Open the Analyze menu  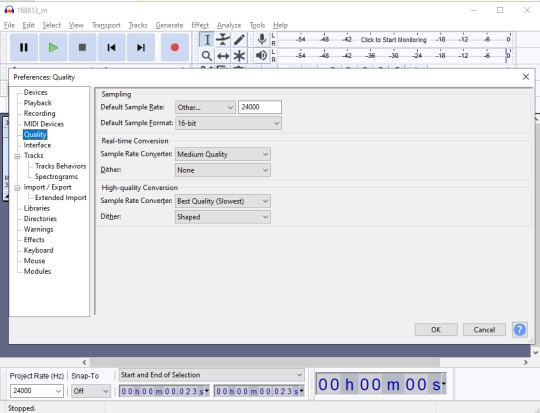[229, 25]
